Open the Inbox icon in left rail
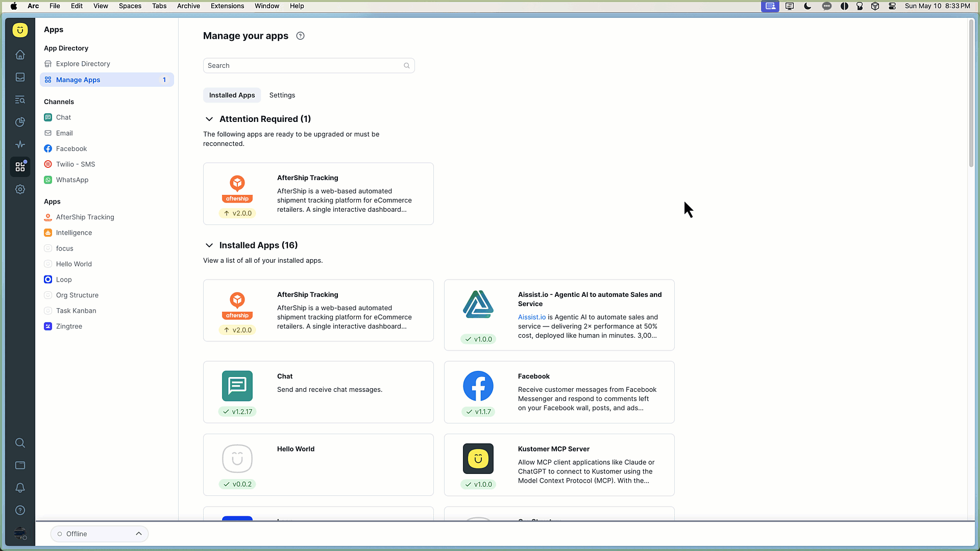This screenshot has width=980, height=551. tap(20, 77)
